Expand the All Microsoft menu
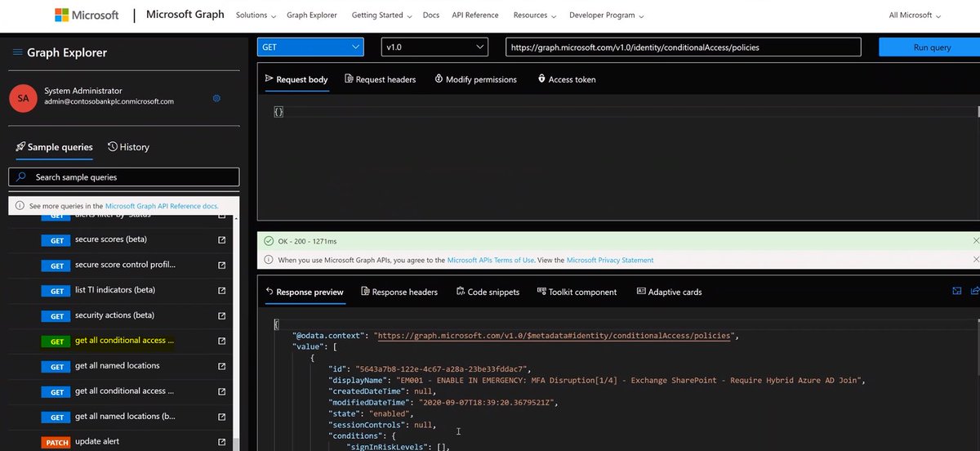980x451 pixels. click(x=915, y=16)
